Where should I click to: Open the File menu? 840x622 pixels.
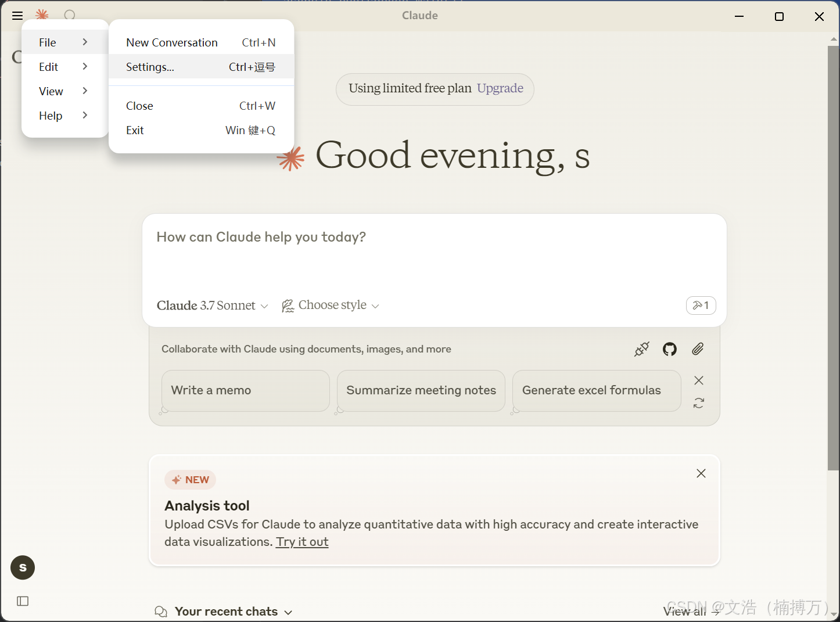(x=65, y=42)
